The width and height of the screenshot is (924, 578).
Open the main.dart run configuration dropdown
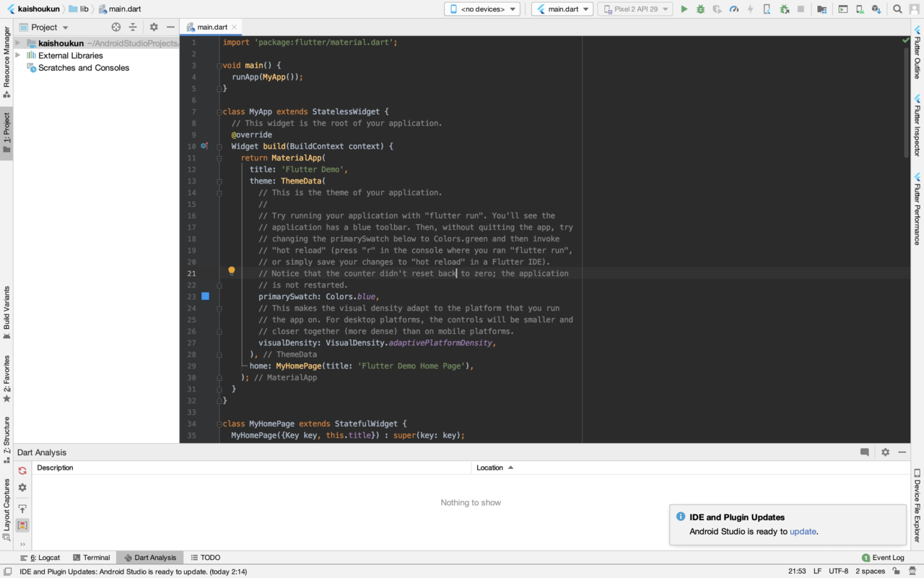click(x=562, y=9)
